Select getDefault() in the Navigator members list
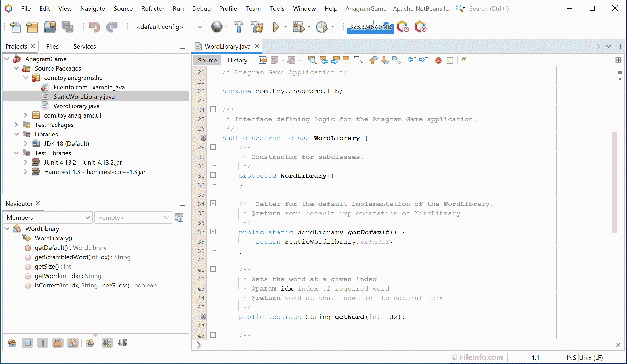The image size is (627, 364). point(71,247)
